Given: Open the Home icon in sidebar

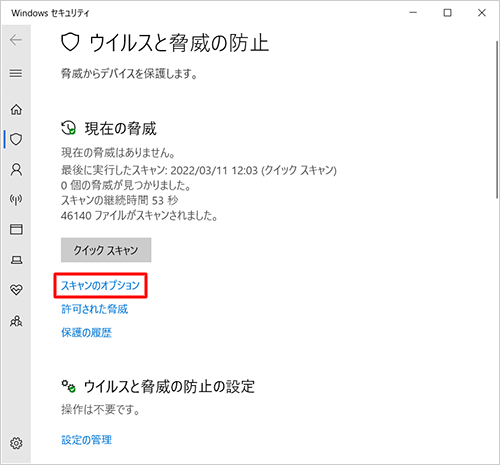Looking at the screenshot, I should pyautogui.click(x=16, y=109).
